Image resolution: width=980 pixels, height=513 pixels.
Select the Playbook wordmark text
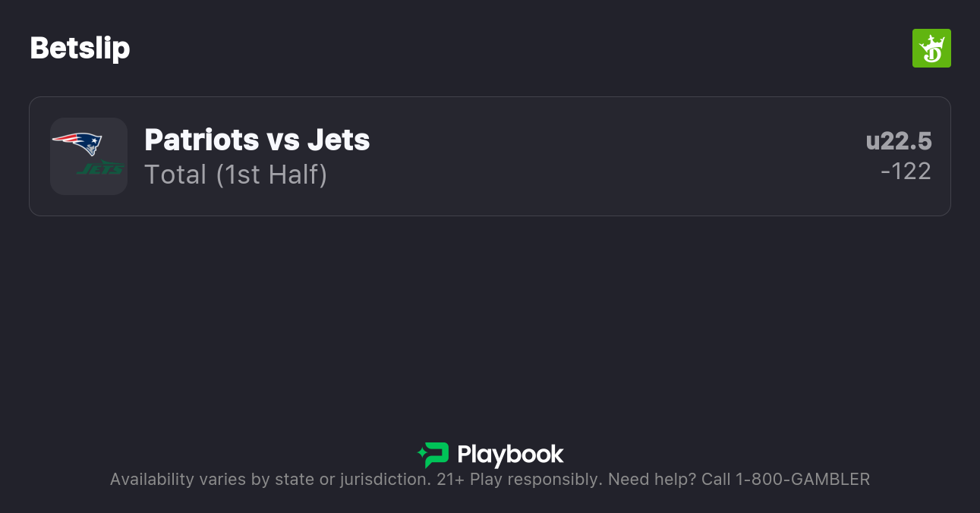coord(510,455)
